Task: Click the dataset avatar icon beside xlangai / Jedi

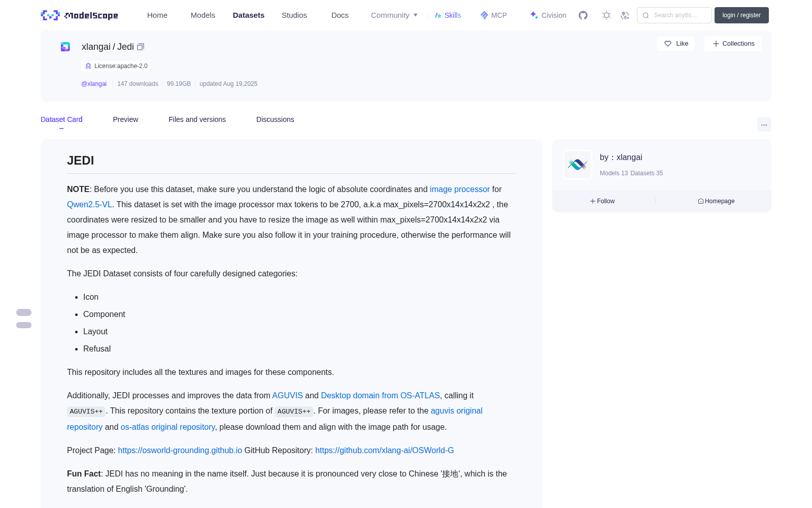Action: point(65,47)
